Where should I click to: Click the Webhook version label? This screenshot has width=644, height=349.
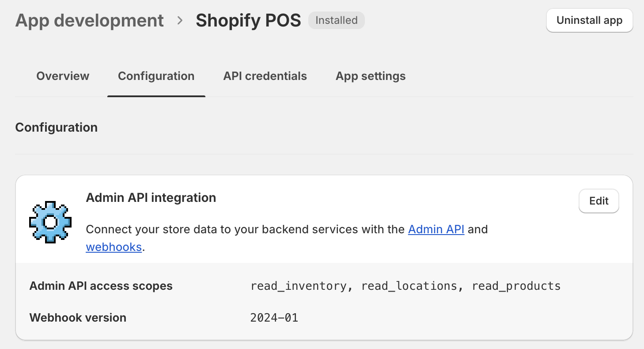(x=78, y=317)
